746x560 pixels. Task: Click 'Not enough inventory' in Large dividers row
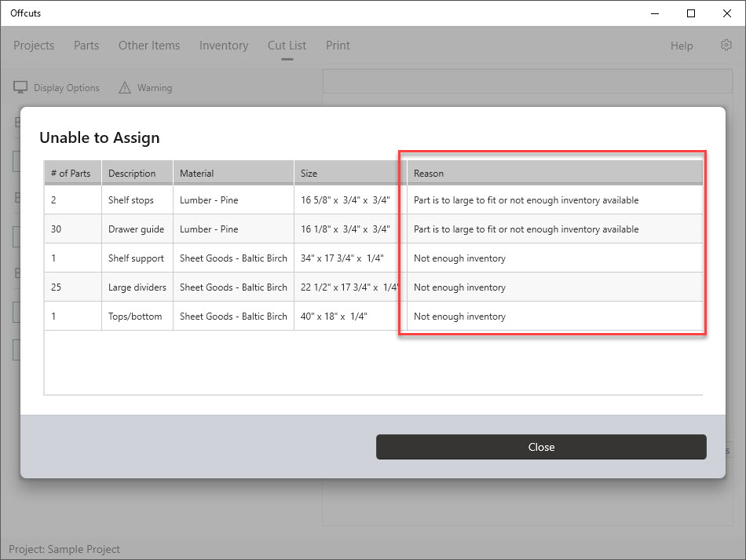click(x=459, y=287)
